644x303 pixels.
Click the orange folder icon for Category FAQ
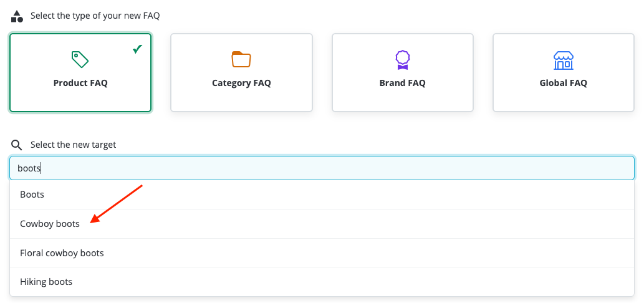[241, 60]
